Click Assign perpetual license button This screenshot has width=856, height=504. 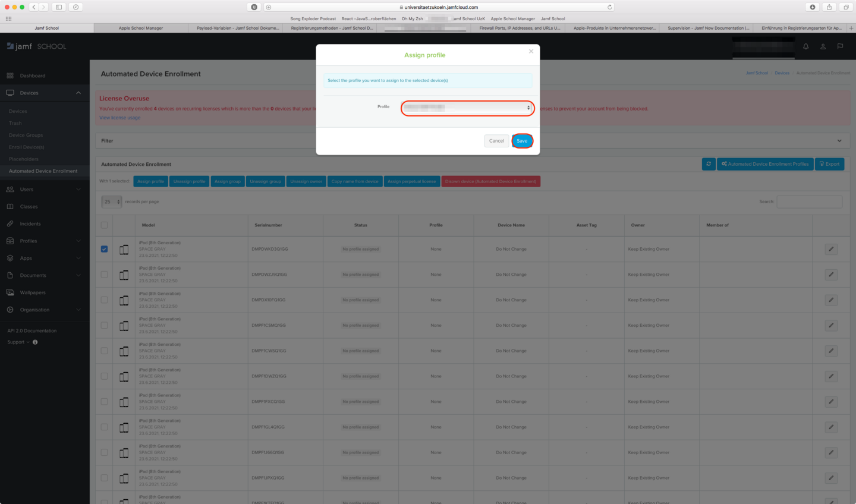click(x=411, y=181)
